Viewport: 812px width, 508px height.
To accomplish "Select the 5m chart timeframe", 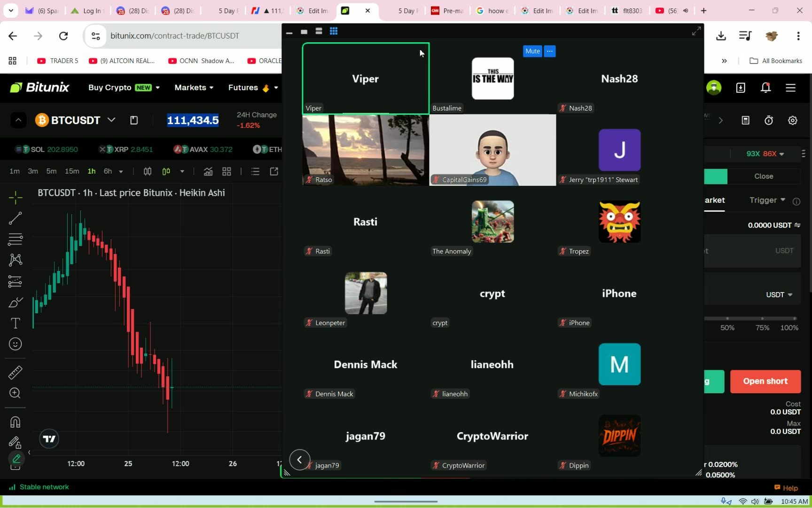I will pos(51,171).
